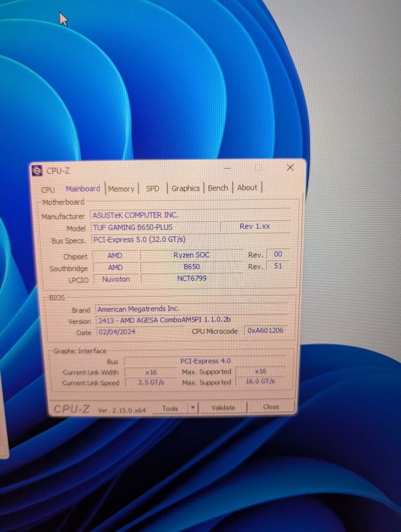401x532 pixels.
Task: Click the current link speed 2.5 GT/s
Action: (x=151, y=382)
